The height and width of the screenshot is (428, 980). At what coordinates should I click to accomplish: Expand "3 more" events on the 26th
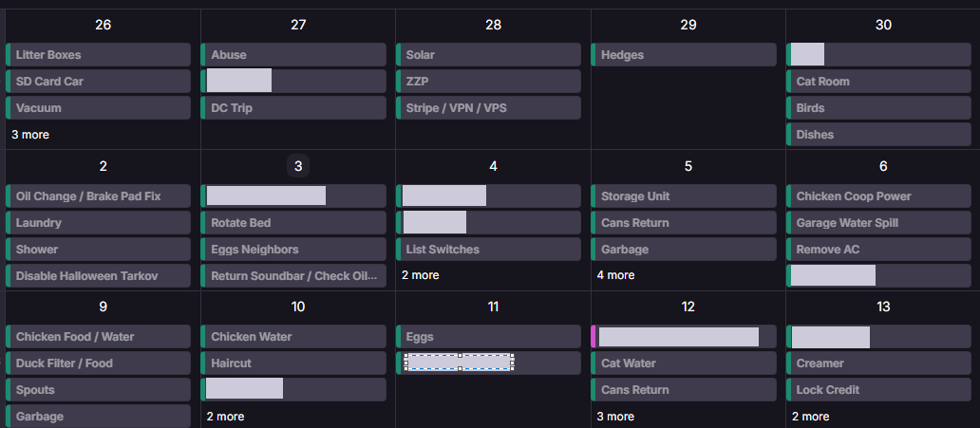click(30, 135)
